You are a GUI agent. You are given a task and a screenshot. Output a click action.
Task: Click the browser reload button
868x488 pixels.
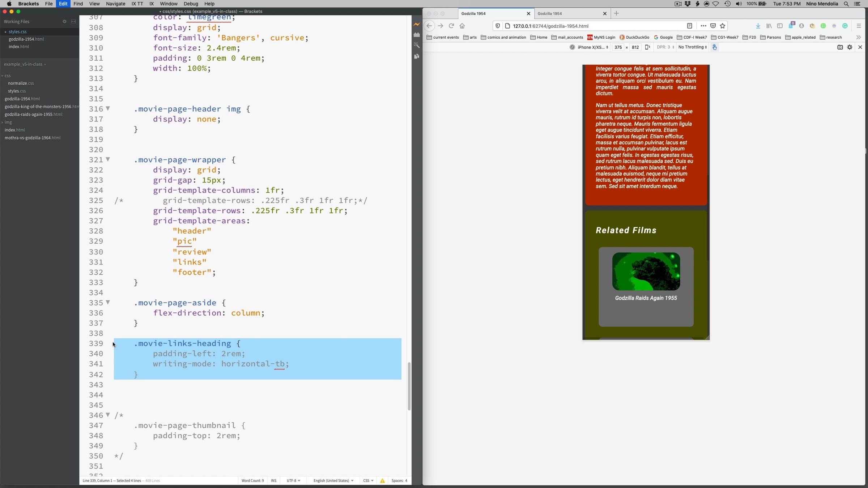point(451,26)
